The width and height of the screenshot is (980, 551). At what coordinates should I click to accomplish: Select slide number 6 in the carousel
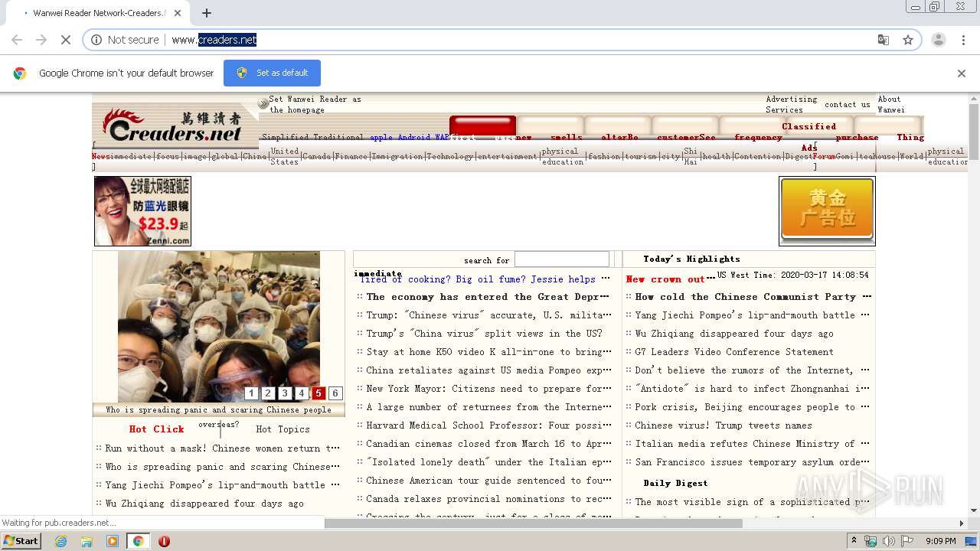tap(335, 393)
